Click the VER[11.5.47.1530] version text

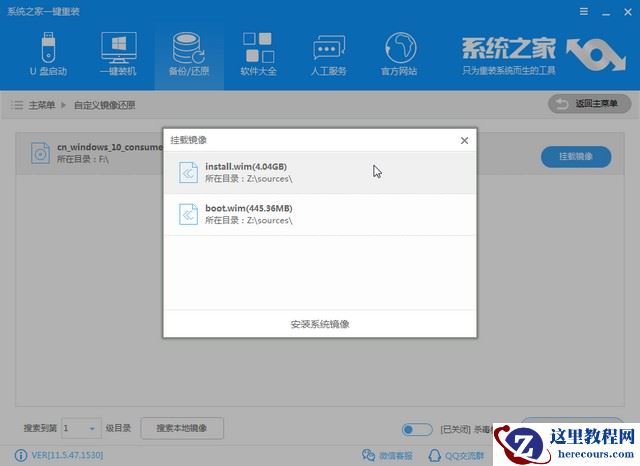[67, 455]
